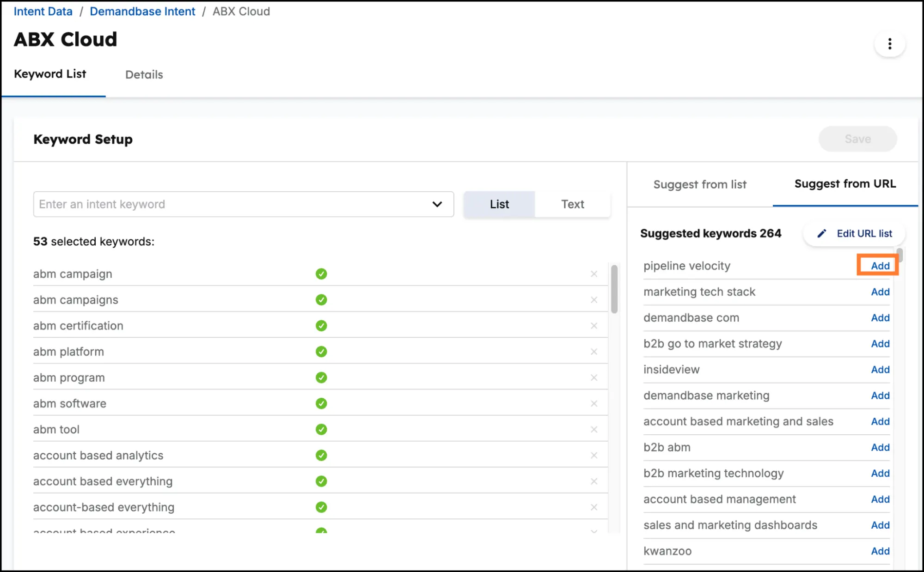Click the Save button
Image resolution: width=924 pixels, height=572 pixels.
[857, 139]
